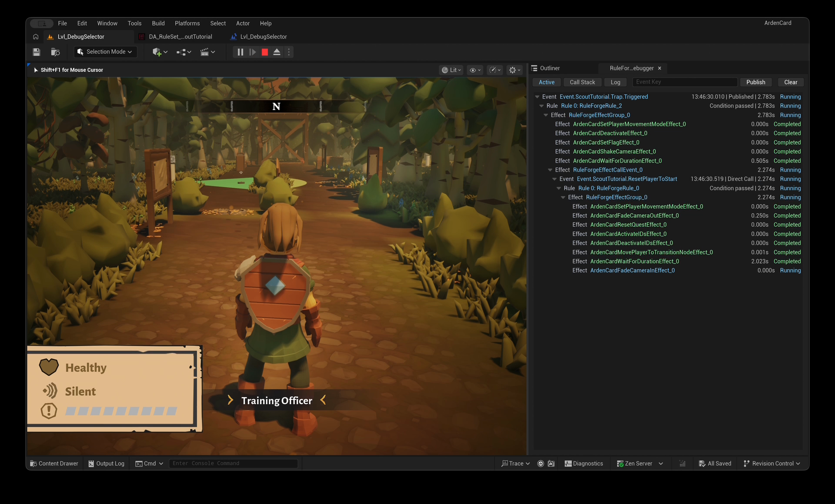This screenshot has width=835, height=504.
Task: Eject from the player controller
Action: pos(277,52)
